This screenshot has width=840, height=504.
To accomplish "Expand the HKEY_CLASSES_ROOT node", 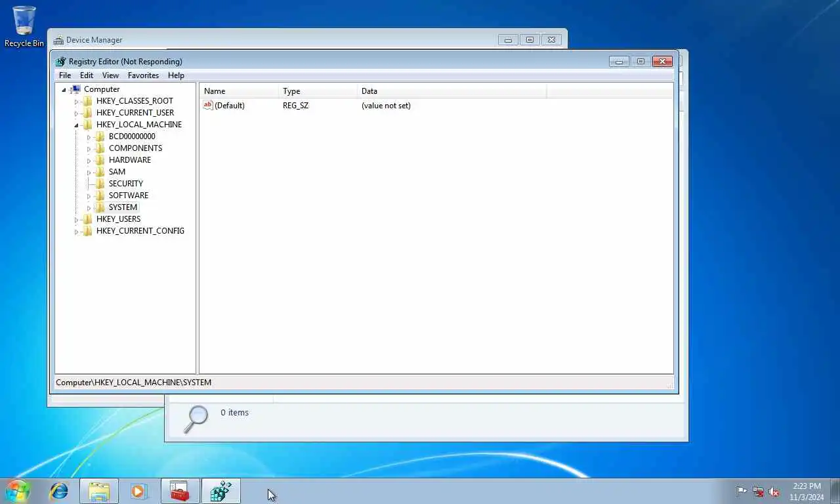I will (x=76, y=102).
